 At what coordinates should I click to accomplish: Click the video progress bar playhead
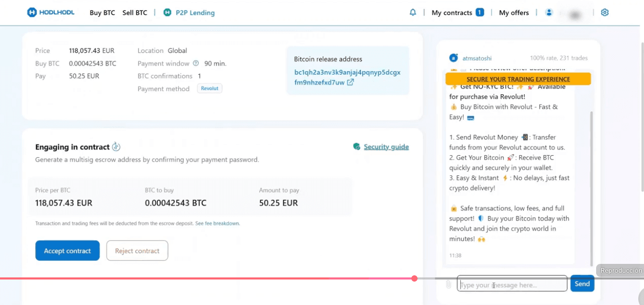[x=414, y=278]
